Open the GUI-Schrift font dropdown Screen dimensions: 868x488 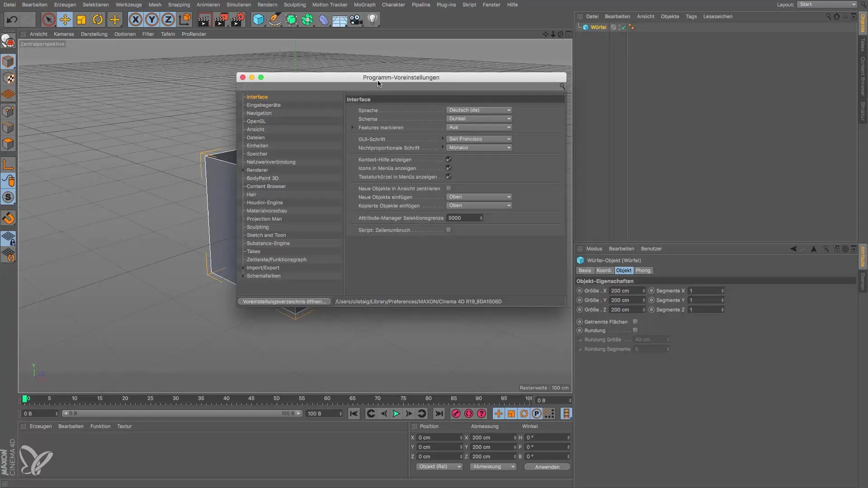click(479, 139)
